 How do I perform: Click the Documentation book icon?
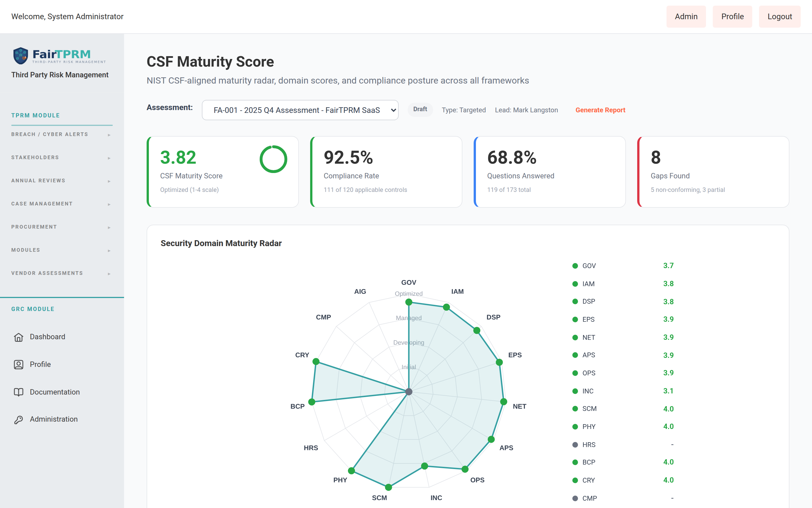[18, 392]
